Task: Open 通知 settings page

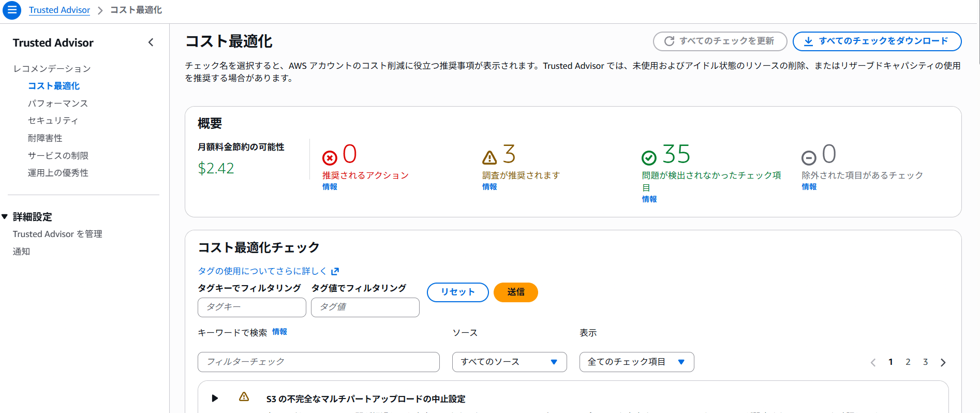Action: 21,252
